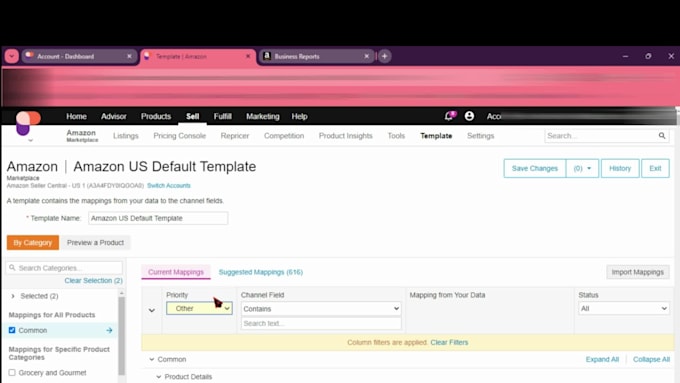Select the Template submenu item

(436, 136)
